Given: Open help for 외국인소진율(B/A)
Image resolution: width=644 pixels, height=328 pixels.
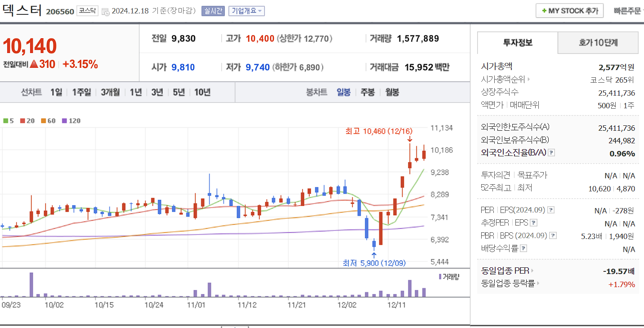Looking at the screenshot, I should pos(551,153).
